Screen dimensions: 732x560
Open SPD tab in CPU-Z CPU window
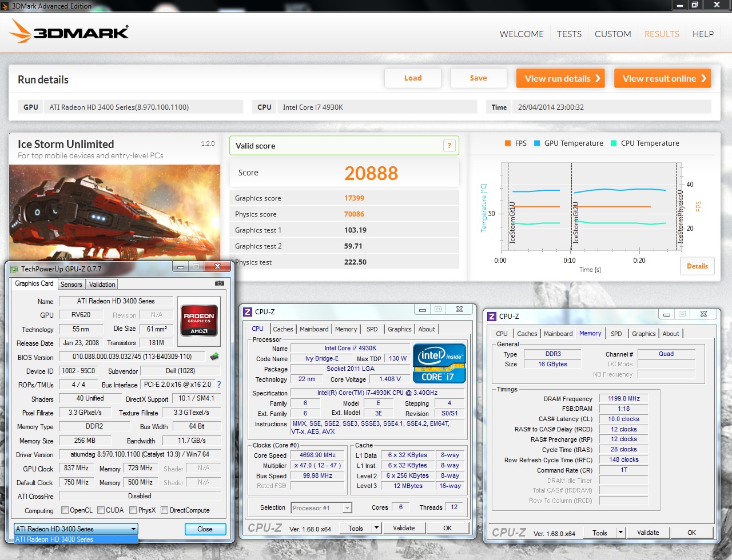[372, 329]
